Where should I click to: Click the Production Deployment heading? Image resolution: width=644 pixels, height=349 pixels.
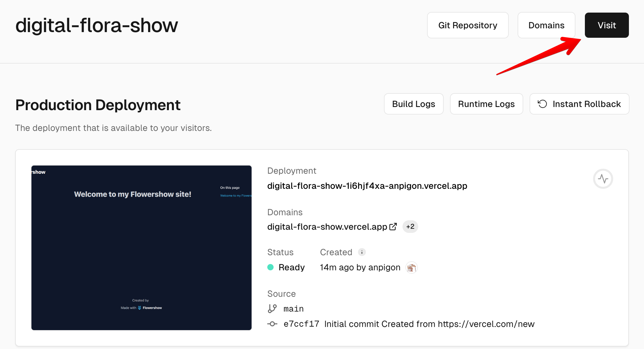pos(98,105)
